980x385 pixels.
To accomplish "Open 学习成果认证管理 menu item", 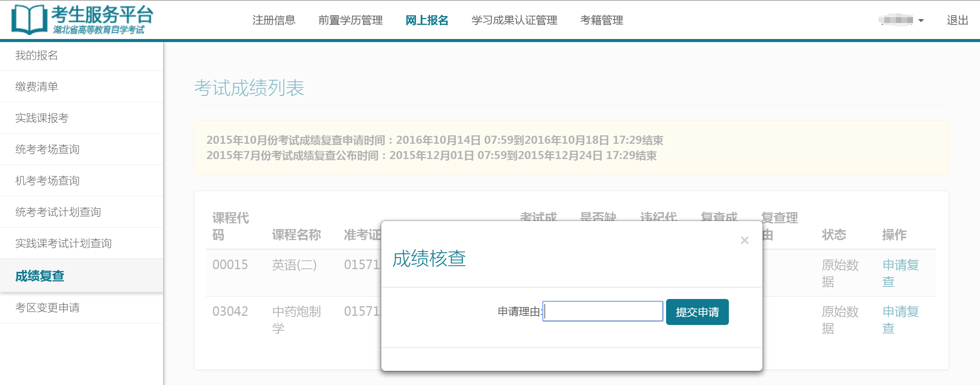I will coord(514,20).
